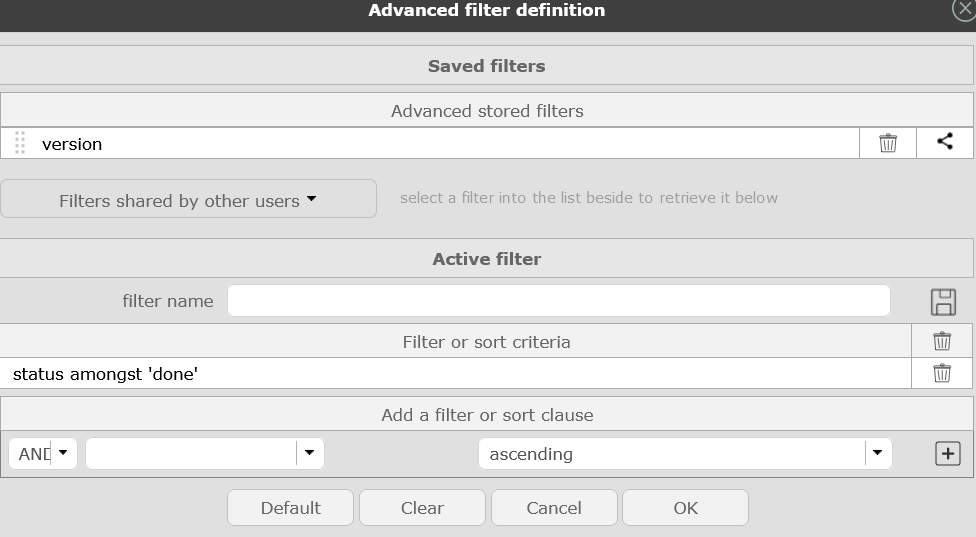Confirm with the OK button

(x=685, y=508)
